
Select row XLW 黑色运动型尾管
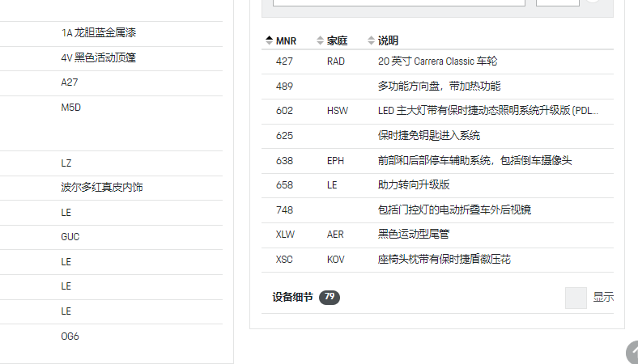pos(437,235)
